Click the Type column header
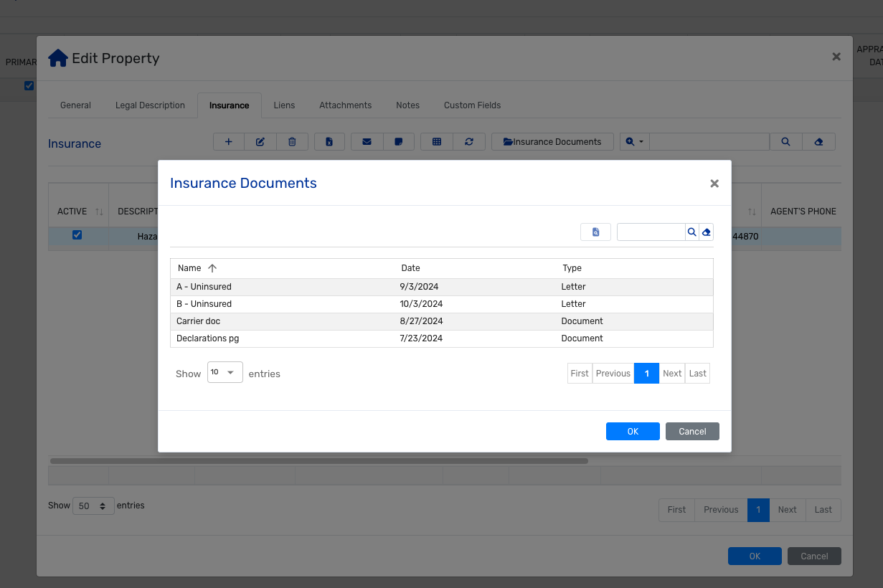The image size is (883, 588). tap(572, 268)
